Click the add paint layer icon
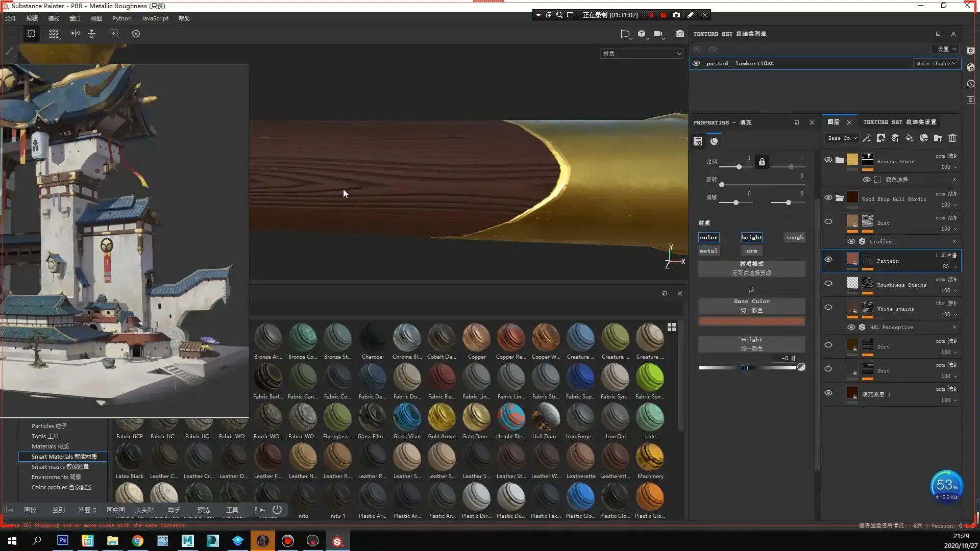This screenshot has height=551, width=980. pos(895,138)
